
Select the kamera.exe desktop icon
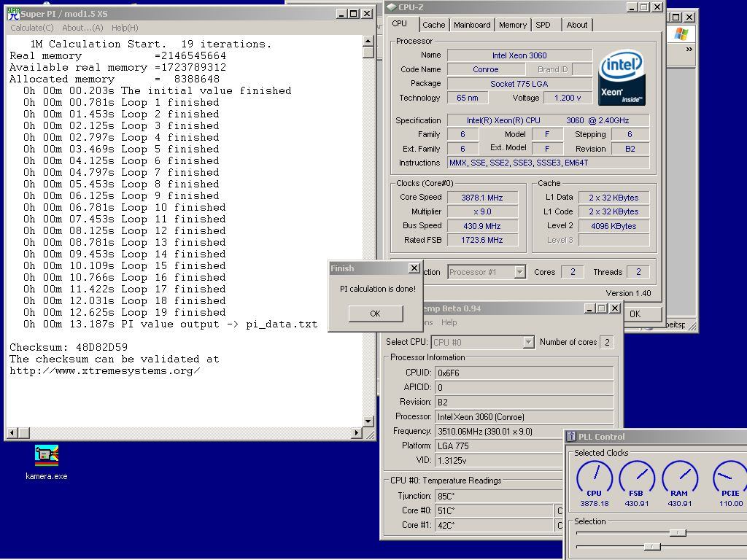point(46,462)
